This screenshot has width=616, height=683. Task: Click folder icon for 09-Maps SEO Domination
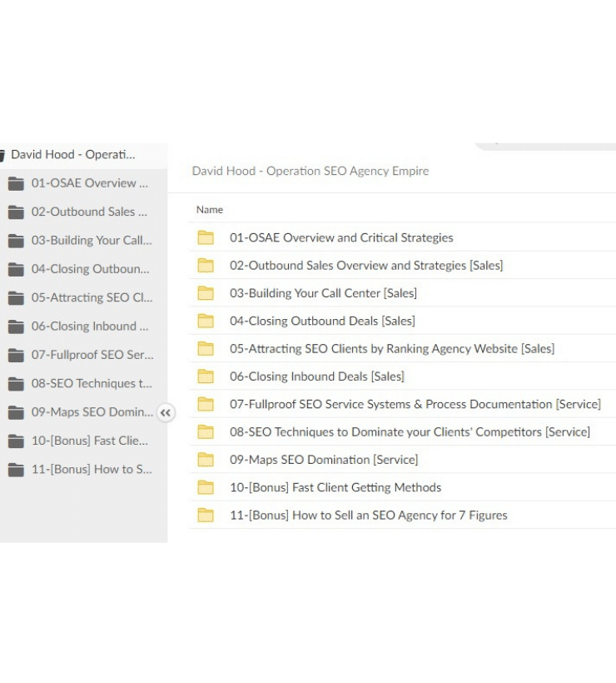coord(206,460)
